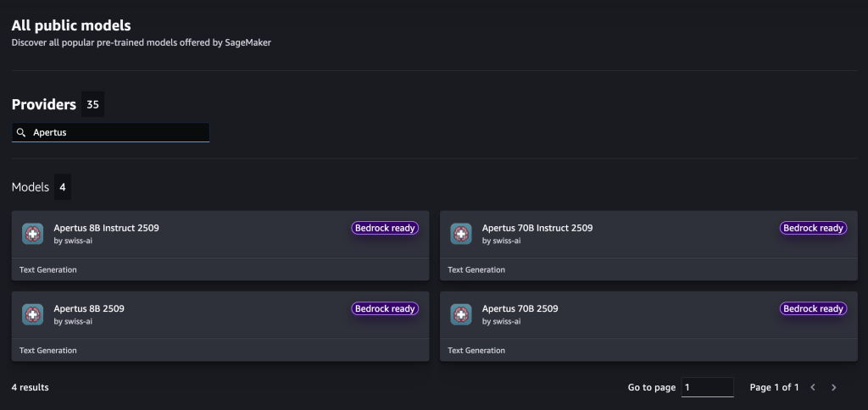Screen dimensions: 868x410
Task: Go to the previous page arrow
Action: pyautogui.click(x=813, y=387)
